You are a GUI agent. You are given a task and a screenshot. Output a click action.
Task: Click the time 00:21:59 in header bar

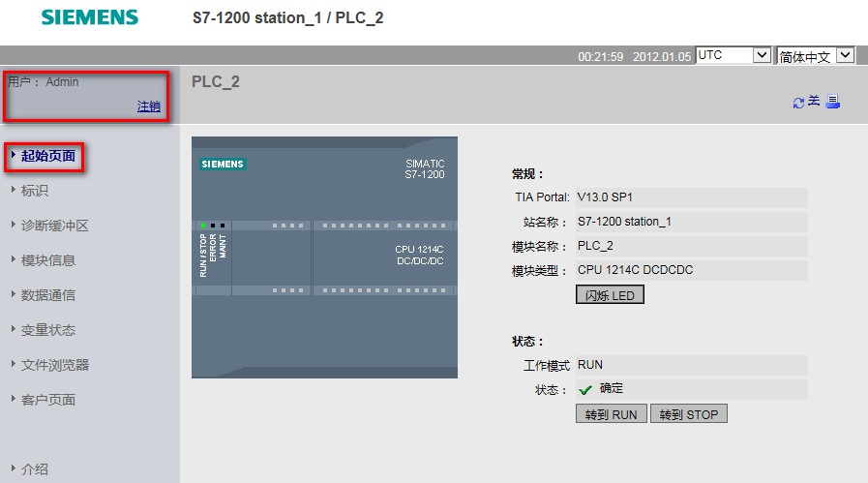pos(601,56)
